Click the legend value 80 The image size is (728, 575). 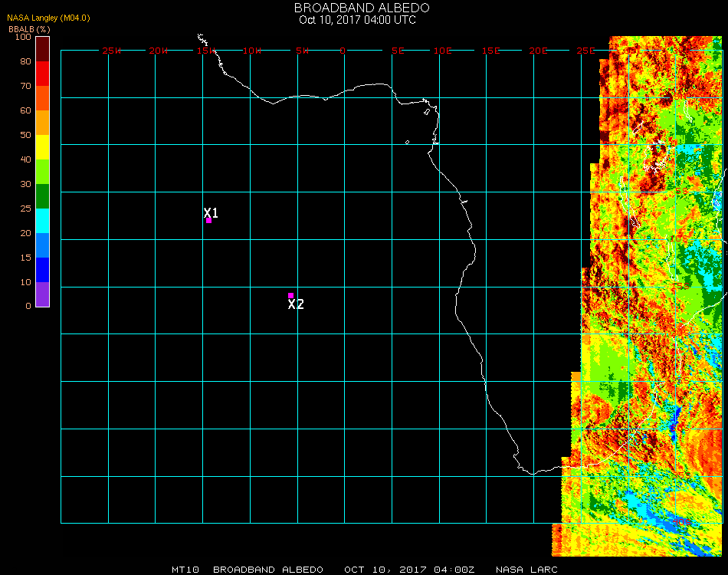pyautogui.click(x=25, y=61)
